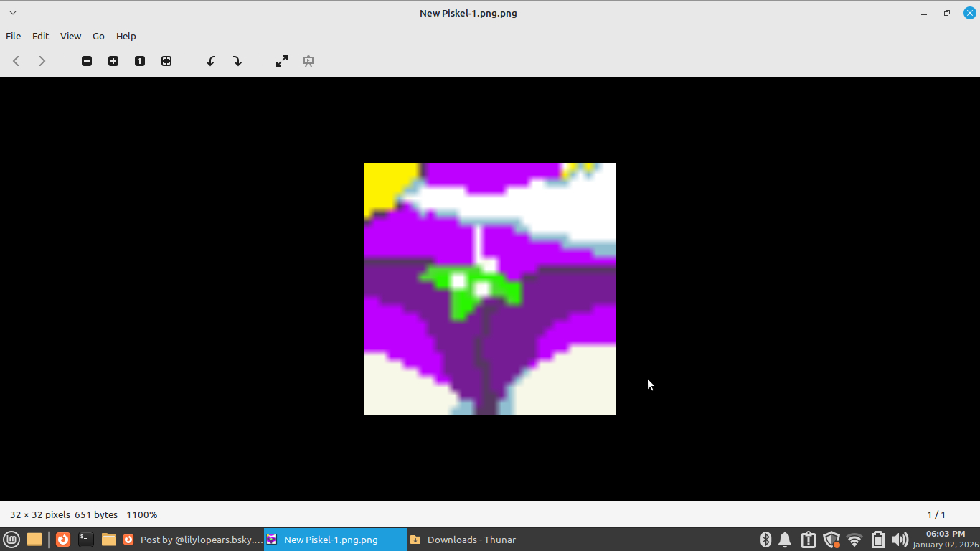The height and width of the screenshot is (551, 980).
Task: Click the displayed pixel art image
Action: tap(489, 288)
